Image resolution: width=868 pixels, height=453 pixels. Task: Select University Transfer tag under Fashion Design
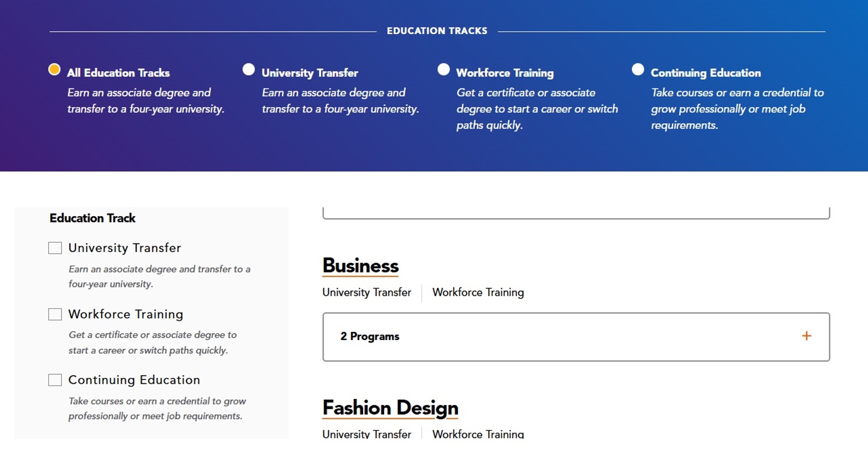[366, 434]
